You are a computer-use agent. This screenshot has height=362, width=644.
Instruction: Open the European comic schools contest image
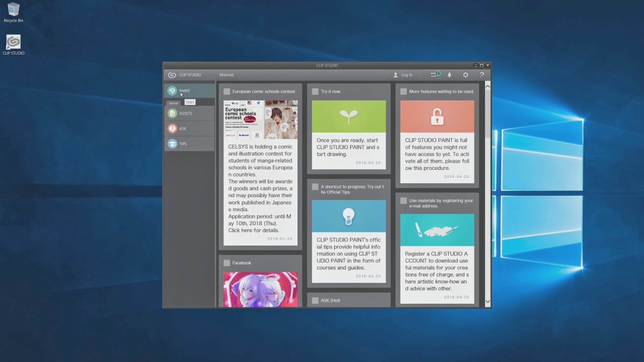click(x=261, y=120)
